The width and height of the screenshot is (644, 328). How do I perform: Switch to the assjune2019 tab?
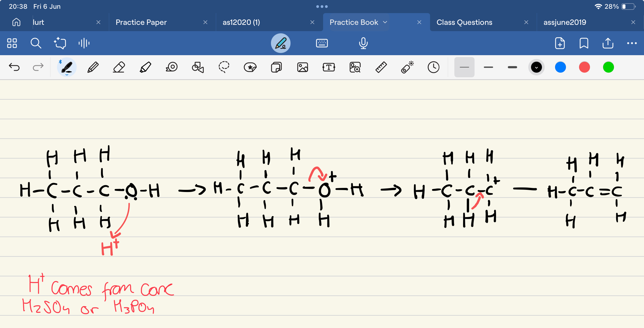(x=565, y=22)
